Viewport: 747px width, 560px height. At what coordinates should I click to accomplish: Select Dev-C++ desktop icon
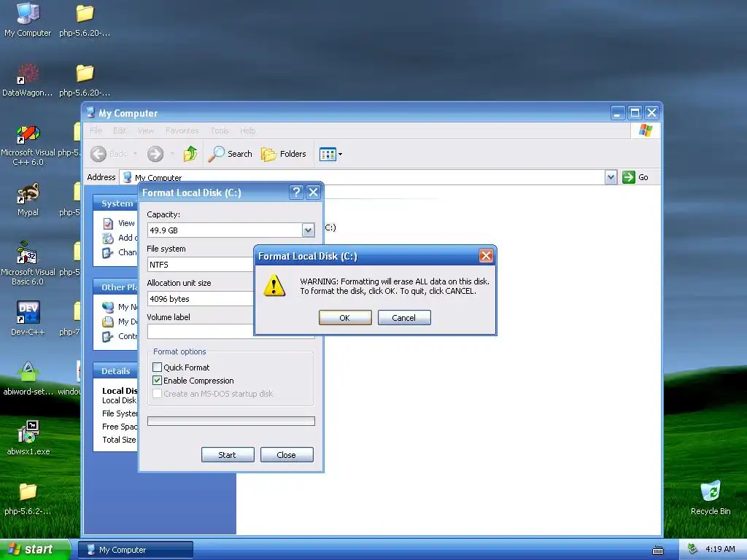[28, 318]
